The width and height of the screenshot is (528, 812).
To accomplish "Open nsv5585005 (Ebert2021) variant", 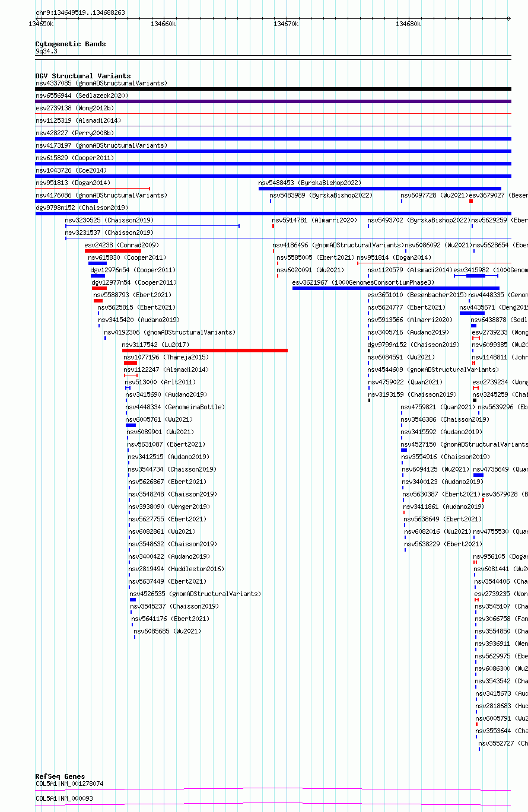I will 315,257.
